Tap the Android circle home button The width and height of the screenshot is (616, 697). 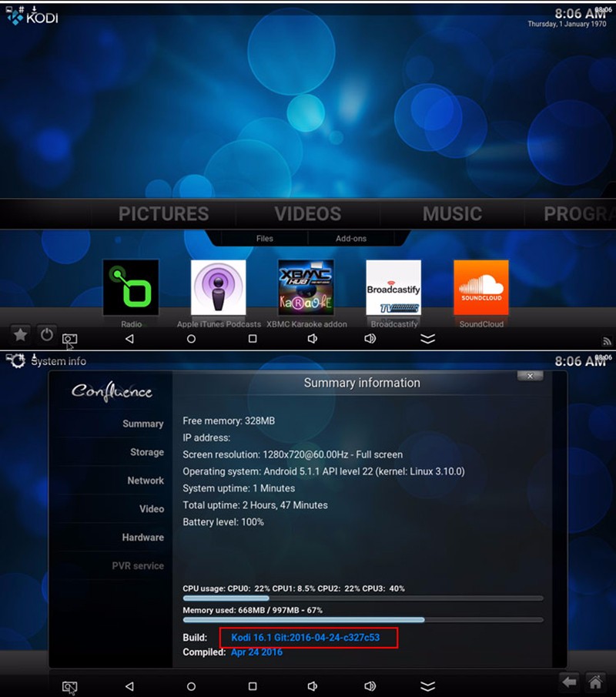click(191, 338)
